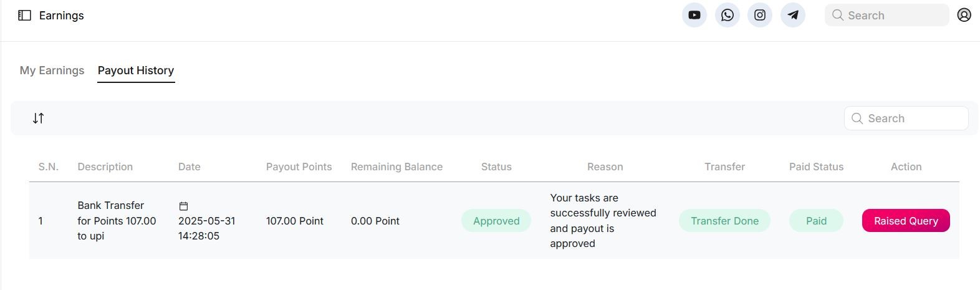Focus the table Search input field
Viewport: 980px width, 290px height.
click(x=906, y=118)
